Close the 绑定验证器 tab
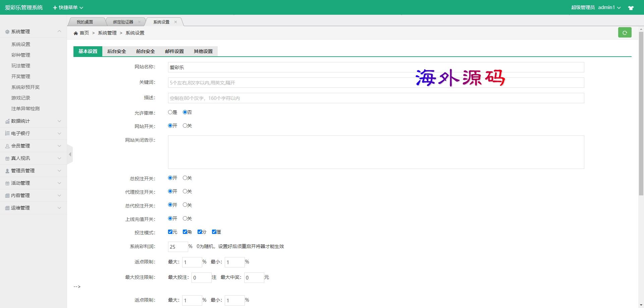This screenshot has height=308, width=644. point(139,22)
